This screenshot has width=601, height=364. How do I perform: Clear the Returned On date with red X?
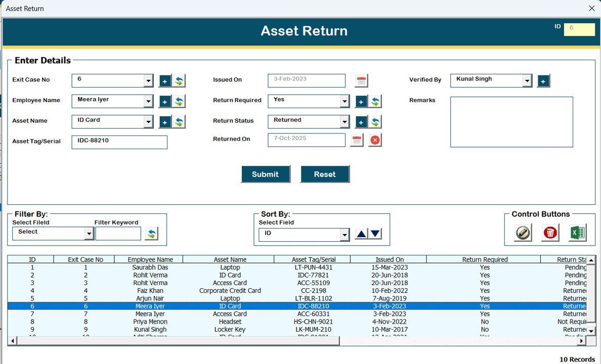click(374, 140)
